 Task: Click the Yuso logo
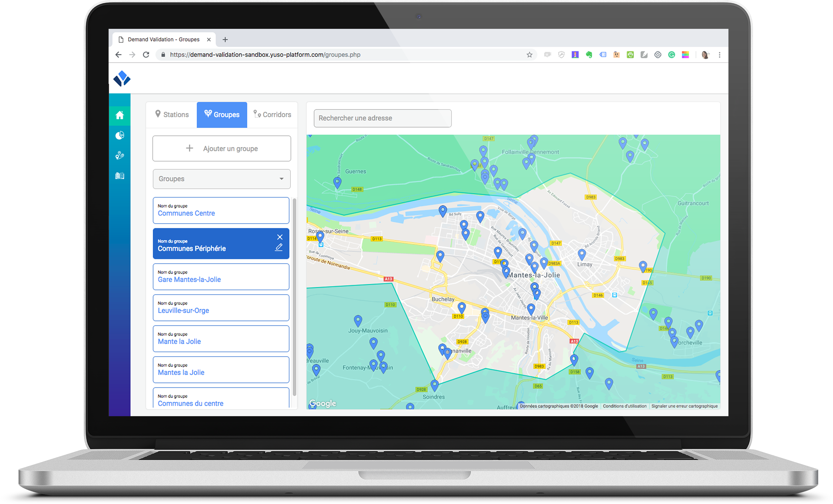click(122, 78)
